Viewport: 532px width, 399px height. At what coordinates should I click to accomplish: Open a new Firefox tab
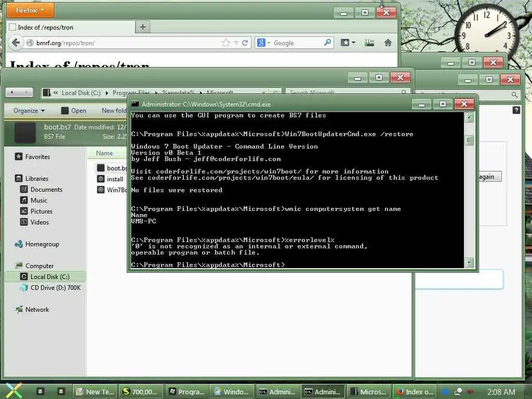pyautogui.click(x=142, y=27)
